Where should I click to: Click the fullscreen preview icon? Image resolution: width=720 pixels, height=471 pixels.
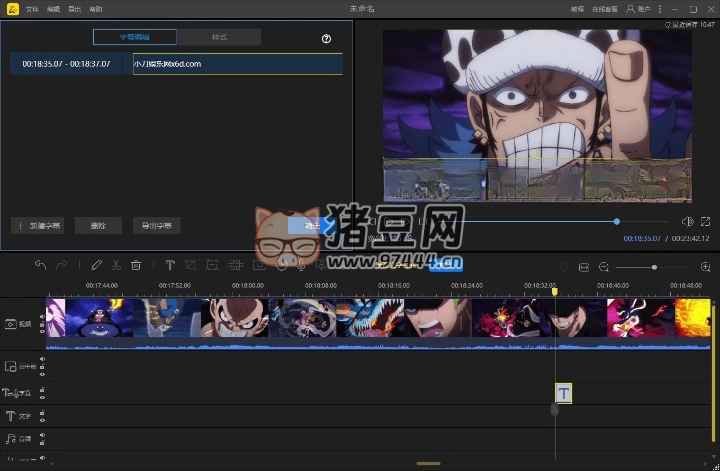(x=706, y=222)
